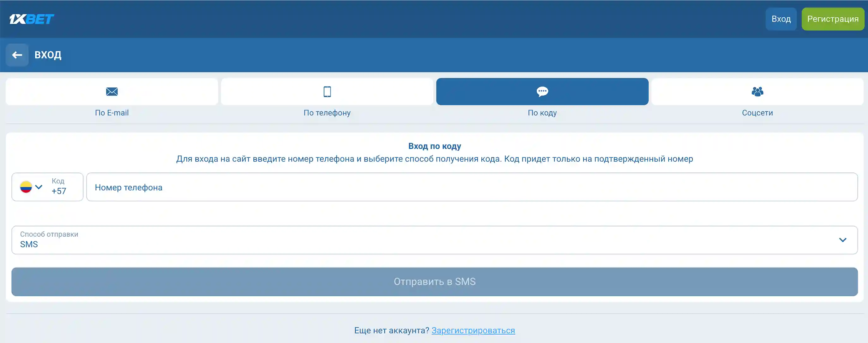Select the chat bubble code login icon
The image size is (868, 343).
(x=542, y=92)
